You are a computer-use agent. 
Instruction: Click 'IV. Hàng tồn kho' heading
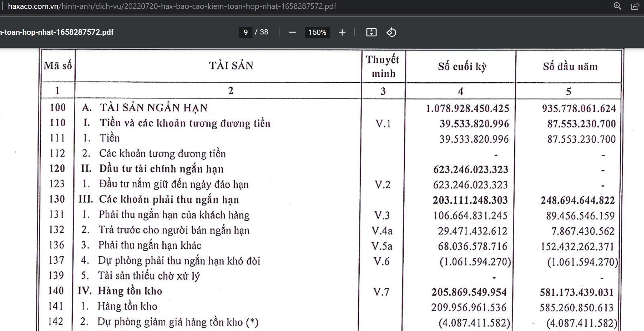(120, 291)
